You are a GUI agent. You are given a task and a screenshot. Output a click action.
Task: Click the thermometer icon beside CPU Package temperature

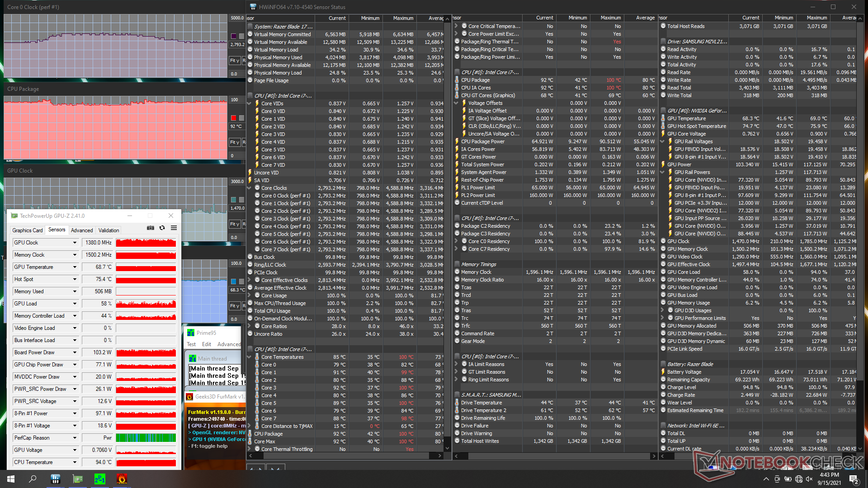click(x=457, y=80)
